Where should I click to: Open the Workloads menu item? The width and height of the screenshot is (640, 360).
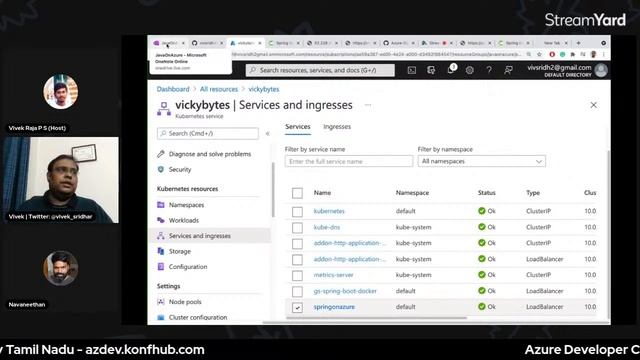pos(184,220)
